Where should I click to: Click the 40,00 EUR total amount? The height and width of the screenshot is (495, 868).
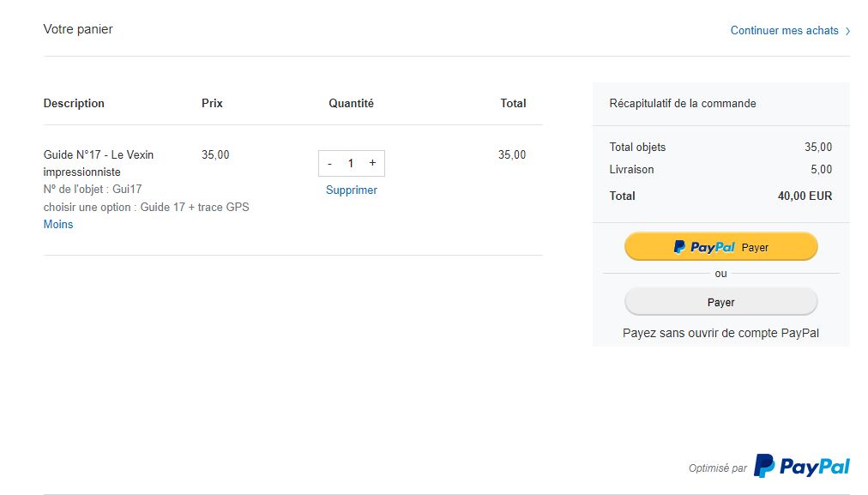click(x=805, y=196)
